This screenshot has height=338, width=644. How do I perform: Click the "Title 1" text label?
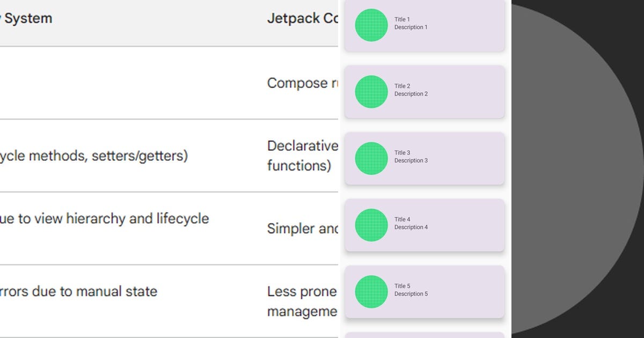pos(402,19)
